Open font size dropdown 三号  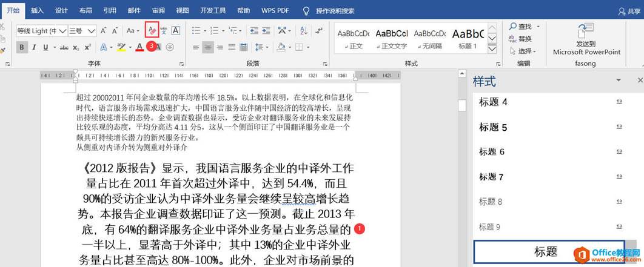pyautogui.click(x=92, y=31)
